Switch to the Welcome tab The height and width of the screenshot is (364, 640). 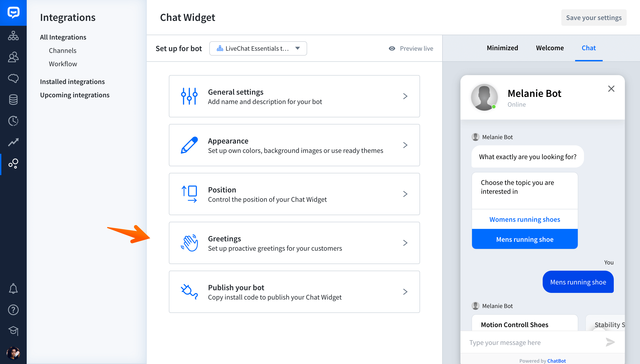[550, 48]
